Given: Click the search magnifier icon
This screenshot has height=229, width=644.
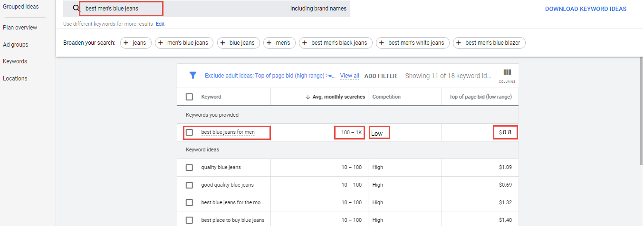Looking at the screenshot, I should (76, 8).
